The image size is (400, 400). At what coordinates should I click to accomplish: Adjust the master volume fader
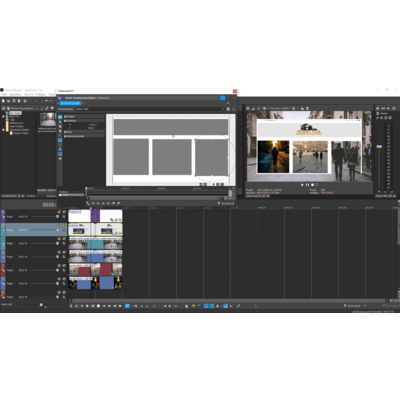379,146
